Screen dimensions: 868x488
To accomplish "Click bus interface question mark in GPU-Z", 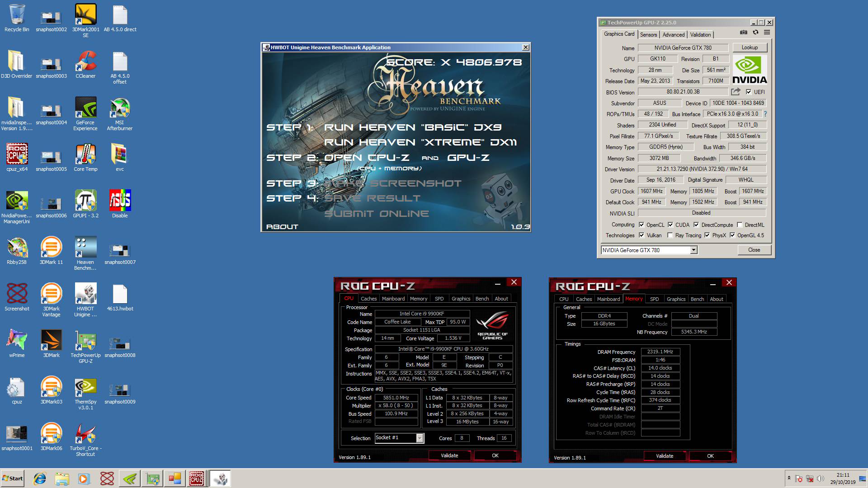I will 765,114.
